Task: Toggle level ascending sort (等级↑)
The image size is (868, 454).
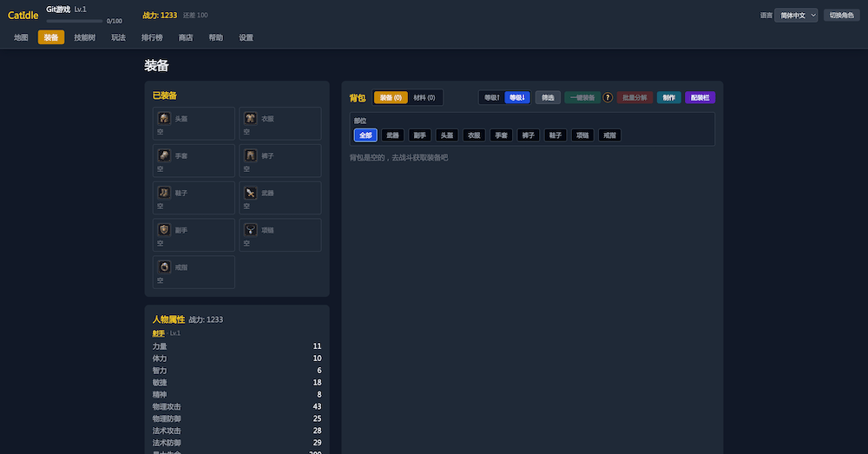Action: tap(491, 97)
